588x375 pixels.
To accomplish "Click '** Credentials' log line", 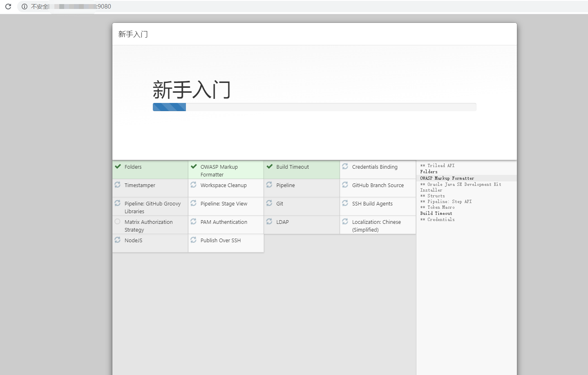I will (x=437, y=220).
